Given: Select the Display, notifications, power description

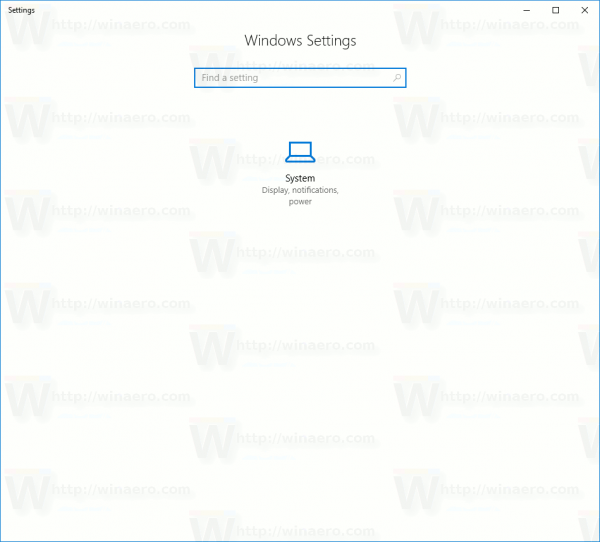Looking at the screenshot, I should click(x=300, y=196).
